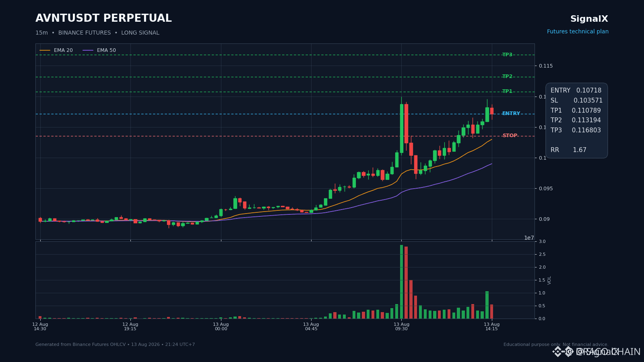Screen dimensions: 644x362
Task: Click the '12 Aug 19:15' time axis label
Action: click(x=130, y=327)
